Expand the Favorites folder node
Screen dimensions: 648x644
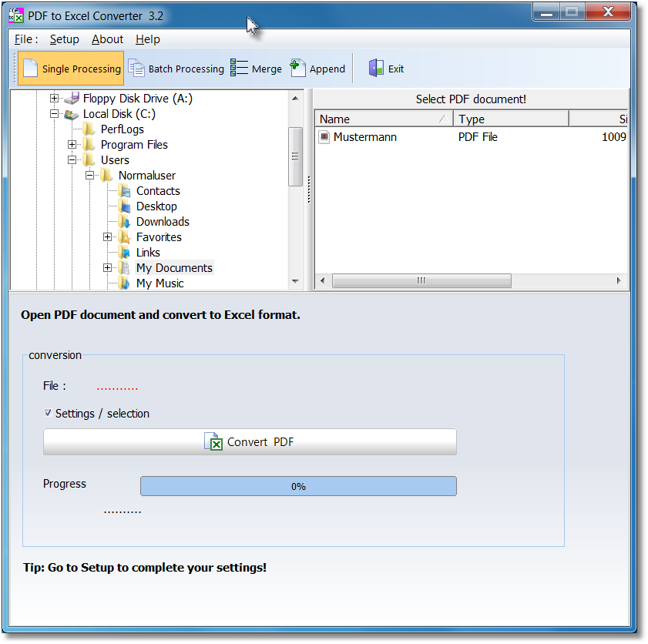click(x=107, y=237)
